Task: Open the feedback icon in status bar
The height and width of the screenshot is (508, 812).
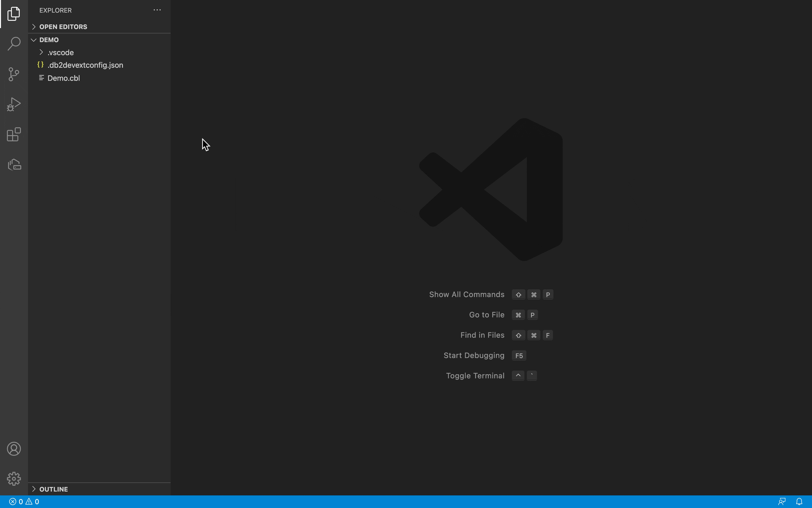Action: [782, 502]
